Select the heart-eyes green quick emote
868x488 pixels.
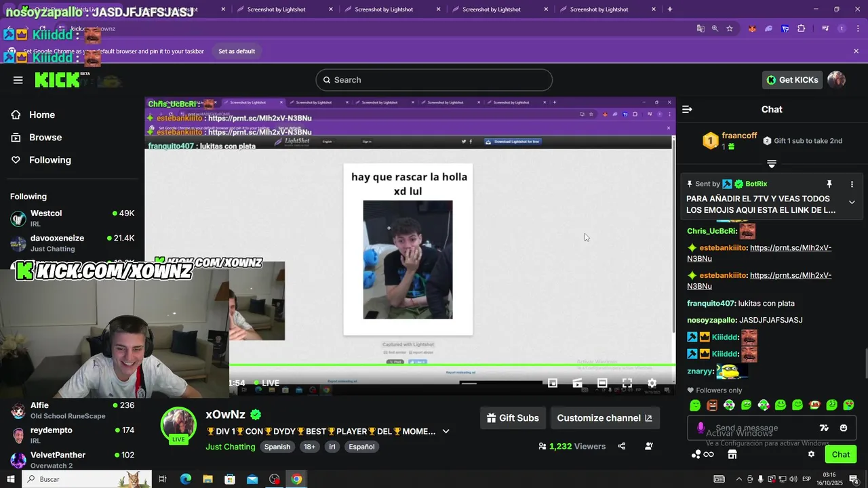(x=848, y=405)
